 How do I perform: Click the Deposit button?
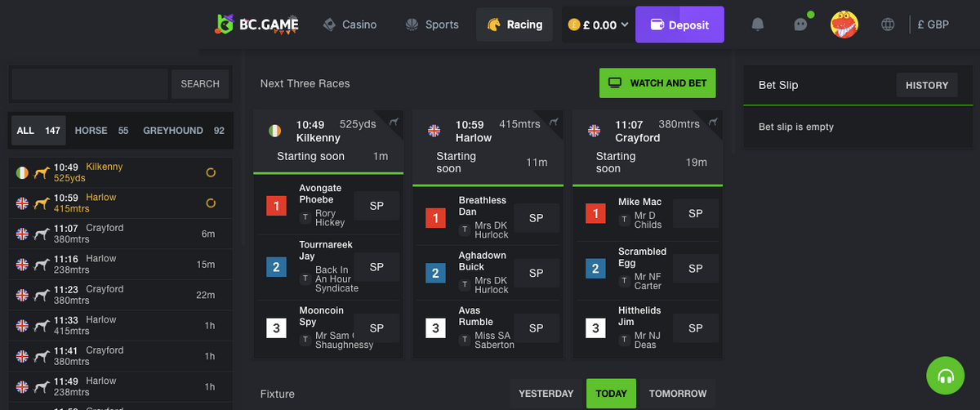(x=679, y=25)
